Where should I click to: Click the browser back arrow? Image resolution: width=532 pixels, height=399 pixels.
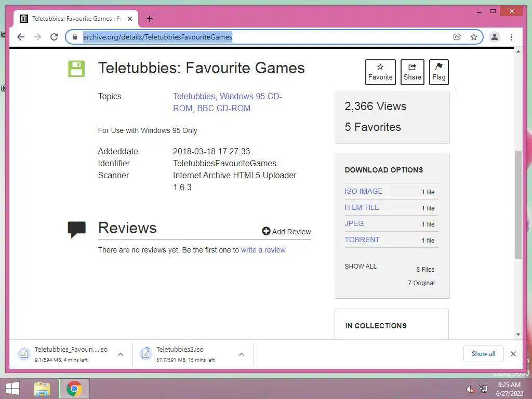[x=21, y=37]
